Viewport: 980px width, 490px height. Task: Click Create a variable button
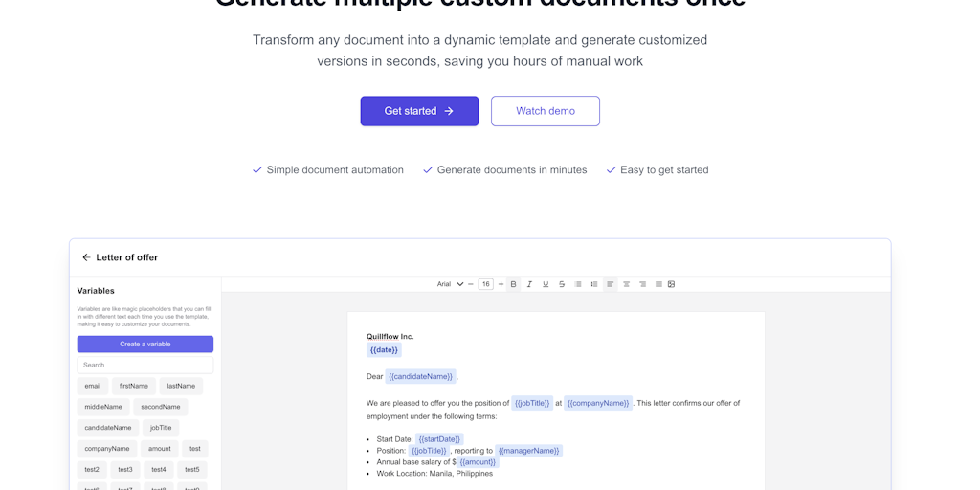click(x=145, y=345)
